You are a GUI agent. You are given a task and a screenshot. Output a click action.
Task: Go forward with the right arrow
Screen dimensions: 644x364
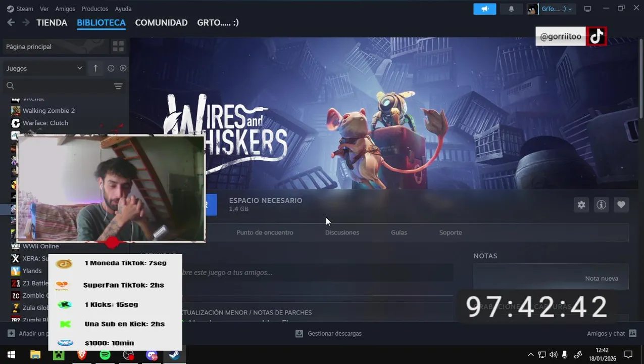click(26, 23)
